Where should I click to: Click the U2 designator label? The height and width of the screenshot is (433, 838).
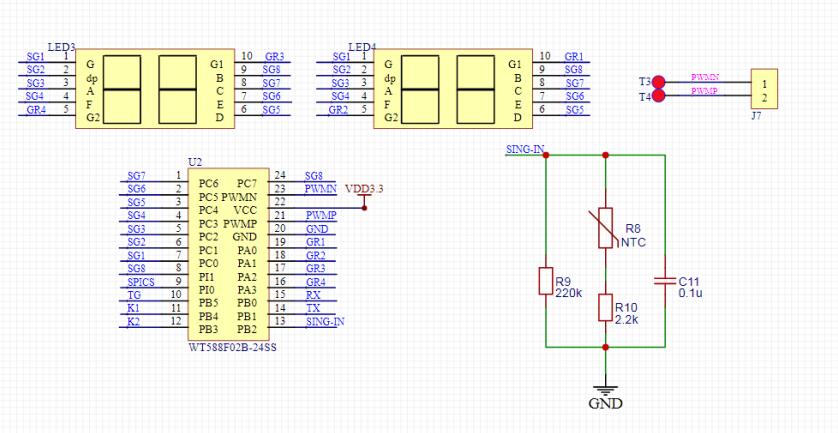tap(195, 162)
